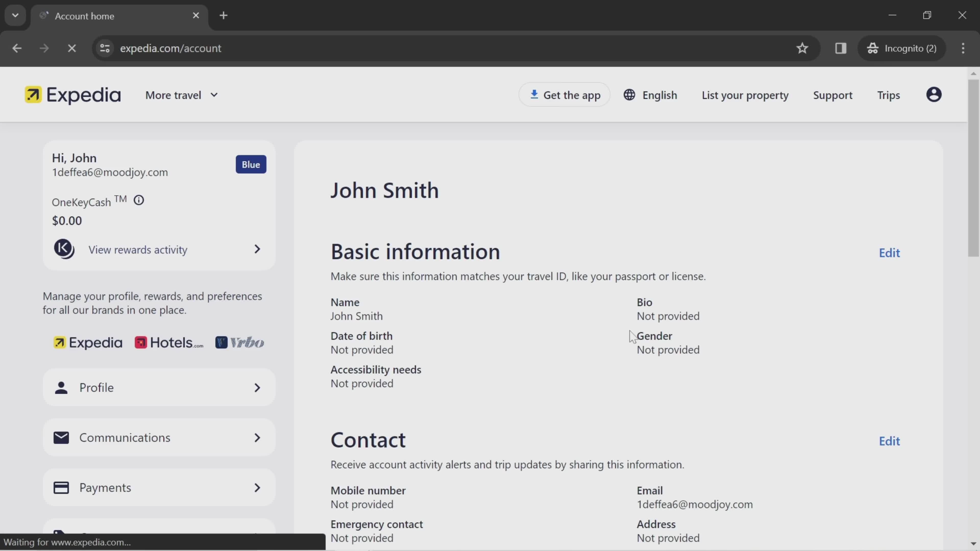Viewport: 980px width, 551px height.
Task: Click the Expedia brand logo in sidebar
Action: tap(88, 343)
